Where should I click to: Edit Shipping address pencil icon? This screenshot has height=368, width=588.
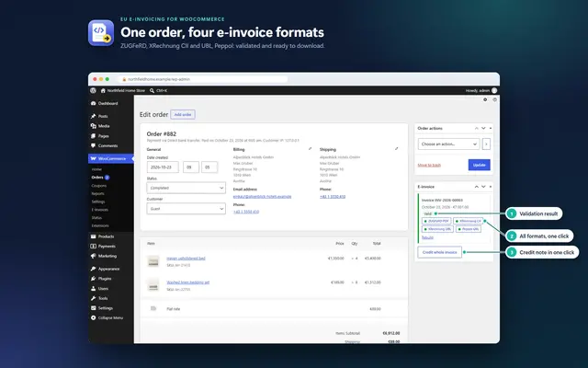coord(396,149)
